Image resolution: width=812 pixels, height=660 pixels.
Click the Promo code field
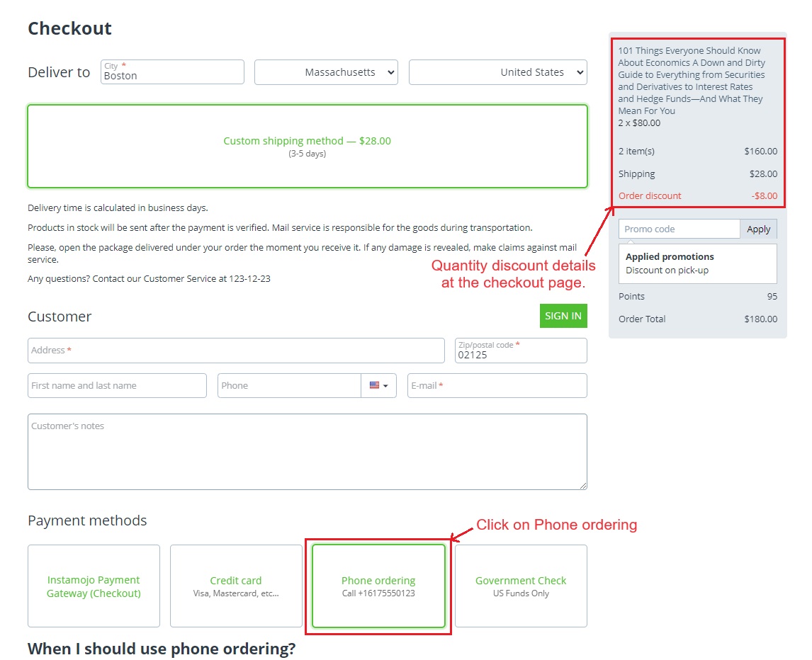tap(679, 229)
